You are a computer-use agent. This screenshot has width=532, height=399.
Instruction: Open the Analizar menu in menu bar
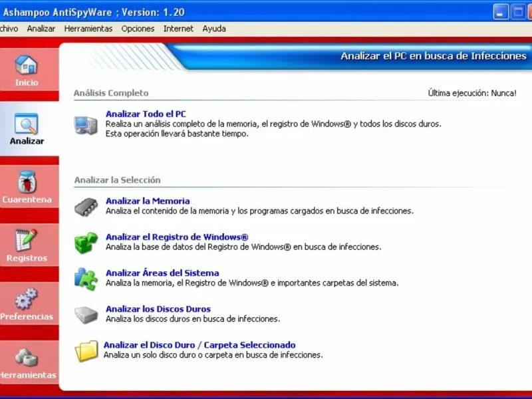(41, 29)
